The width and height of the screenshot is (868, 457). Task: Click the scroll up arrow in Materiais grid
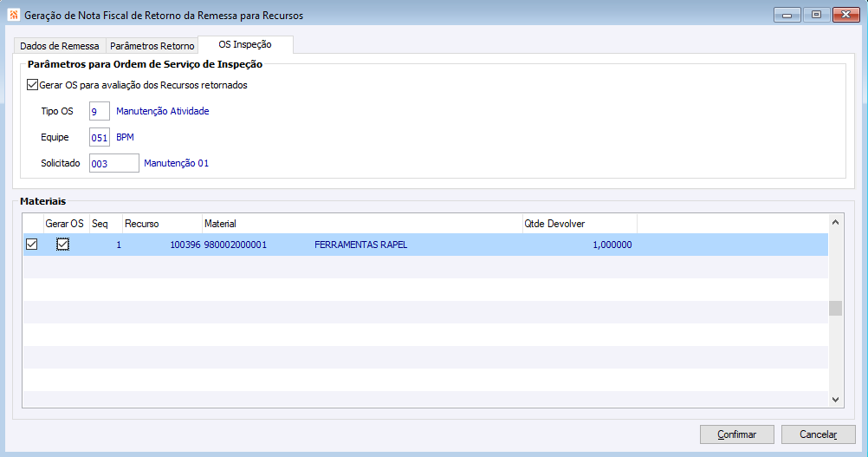(x=835, y=222)
